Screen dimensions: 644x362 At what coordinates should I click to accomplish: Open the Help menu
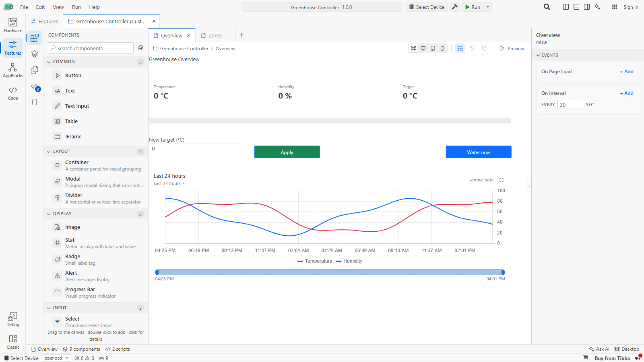tap(94, 7)
